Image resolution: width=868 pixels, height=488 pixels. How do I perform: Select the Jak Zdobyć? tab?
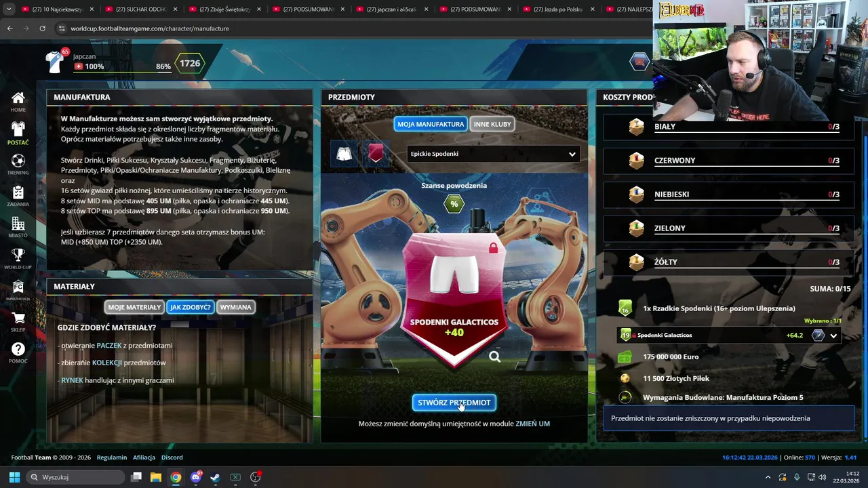pos(191,307)
